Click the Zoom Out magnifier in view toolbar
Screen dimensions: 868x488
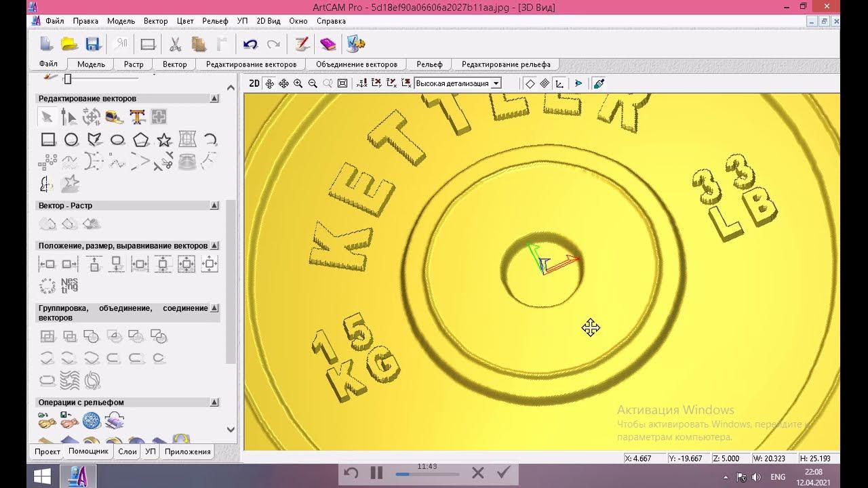point(313,83)
